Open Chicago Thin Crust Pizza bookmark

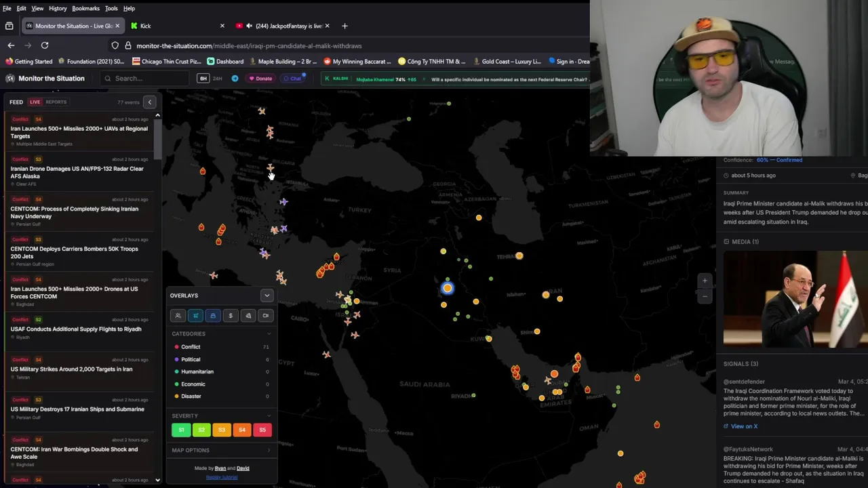[166, 61]
